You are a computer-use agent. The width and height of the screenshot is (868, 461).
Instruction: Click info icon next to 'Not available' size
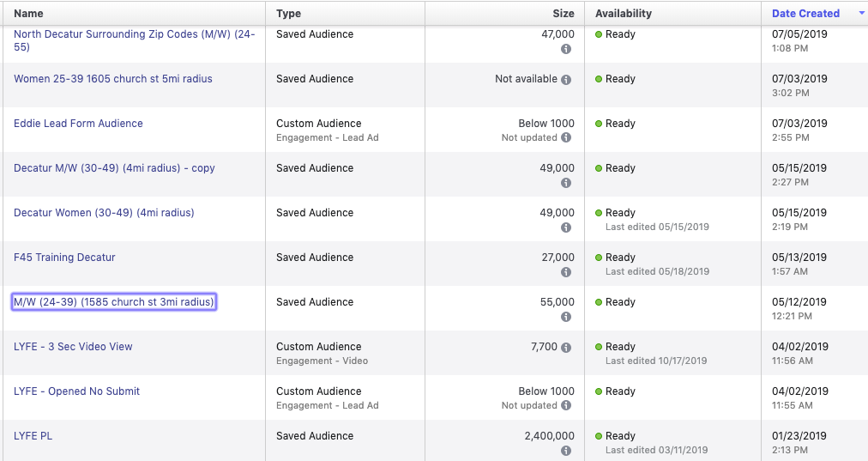pos(566,79)
